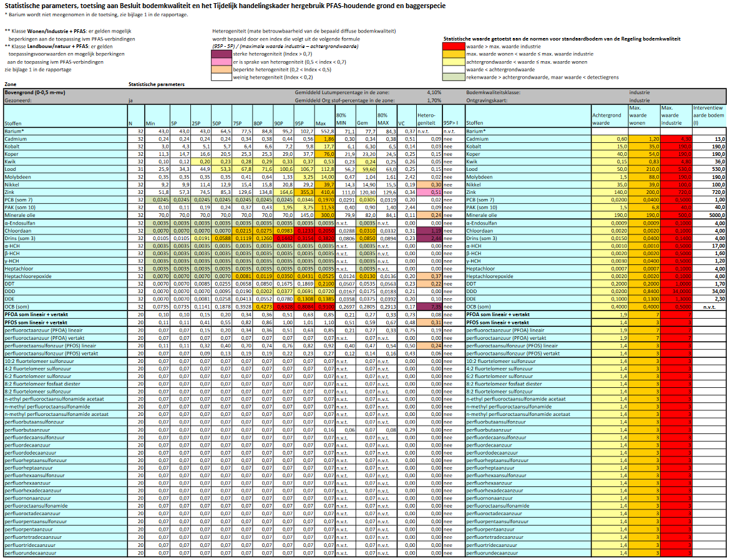
Task: Click the 'Interventiewaarde bodem (I)' column header
Action: click(x=709, y=115)
